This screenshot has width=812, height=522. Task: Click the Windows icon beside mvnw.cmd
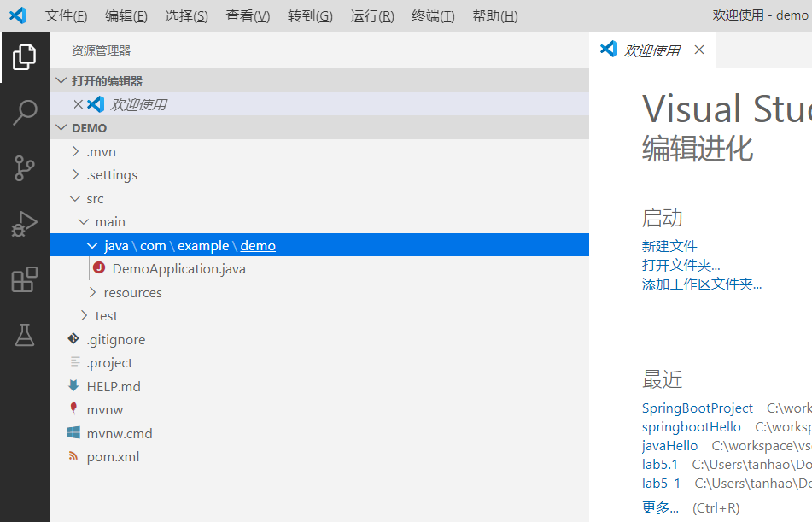click(73, 432)
